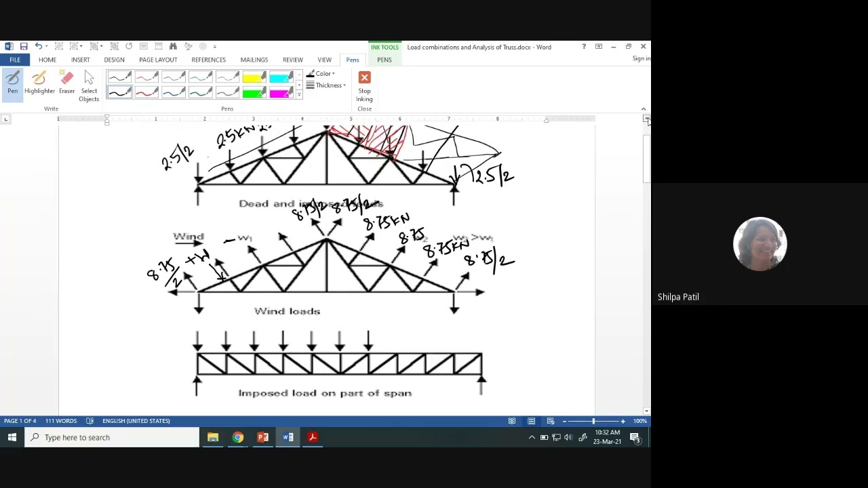Show hidden system tray icons
This screenshot has width=868, height=488.
[x=532, y=437]
